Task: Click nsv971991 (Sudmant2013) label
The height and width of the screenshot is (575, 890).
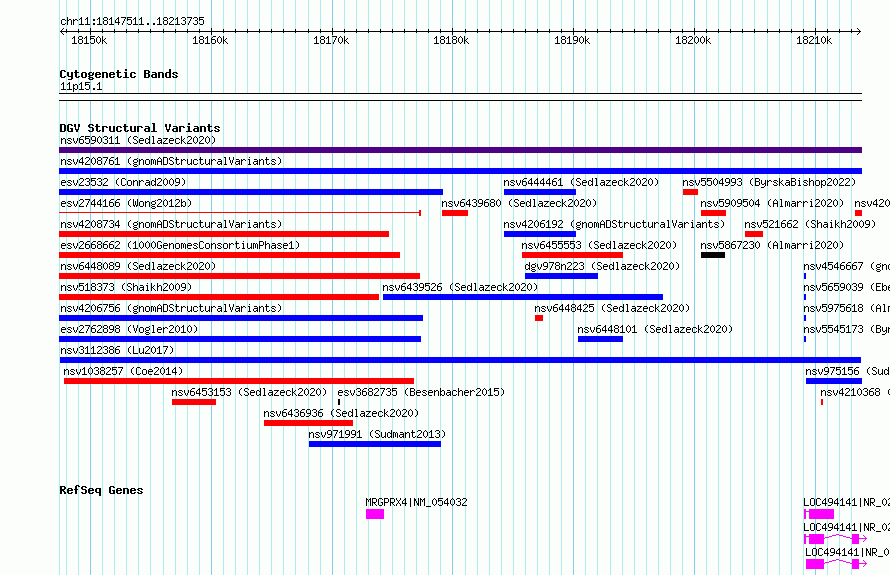Action: tap(377, 434)
